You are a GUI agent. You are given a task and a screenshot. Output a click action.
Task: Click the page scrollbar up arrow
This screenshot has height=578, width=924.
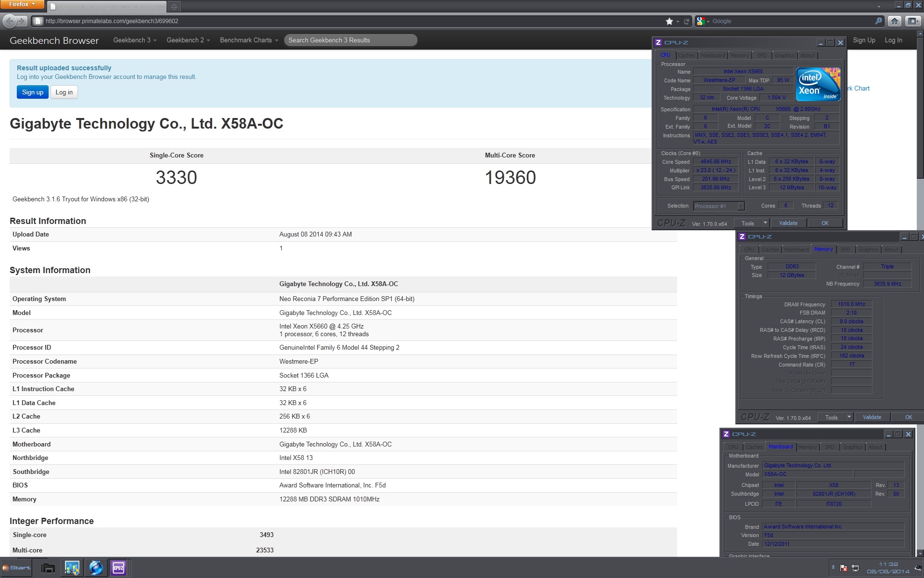click(x=920, y=34)
